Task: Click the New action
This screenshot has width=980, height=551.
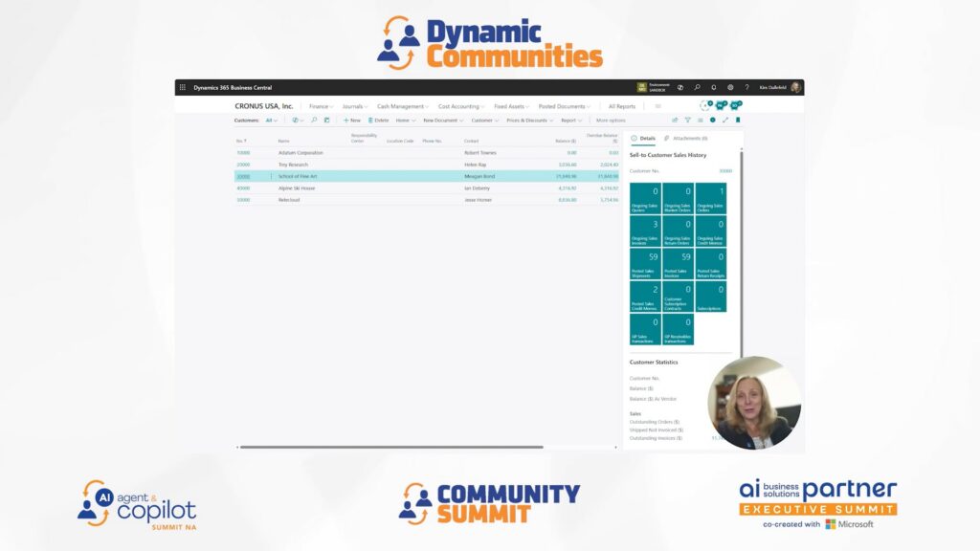Action: (352, 120)
